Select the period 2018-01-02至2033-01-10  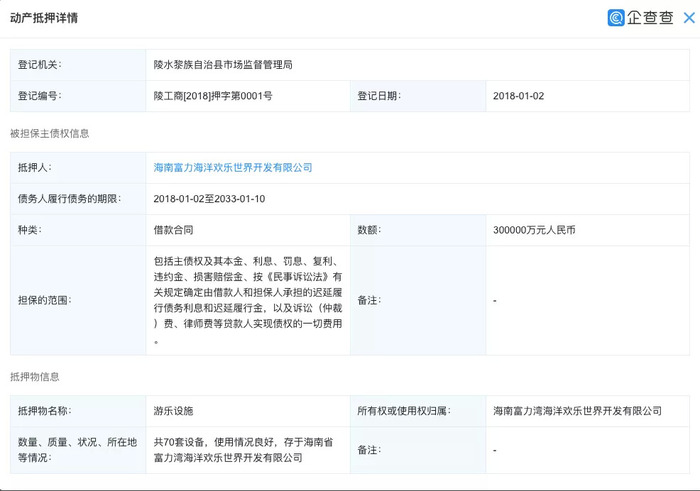pyautogui.click(x=209, y=199)
